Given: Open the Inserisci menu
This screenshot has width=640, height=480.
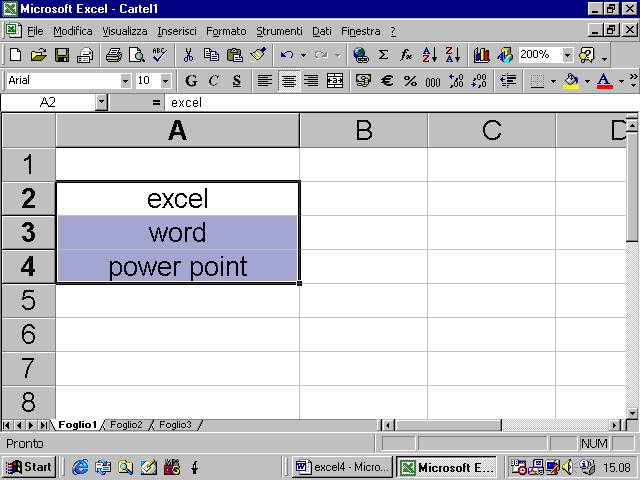Looking at the screenshot, I should point(177,31).
